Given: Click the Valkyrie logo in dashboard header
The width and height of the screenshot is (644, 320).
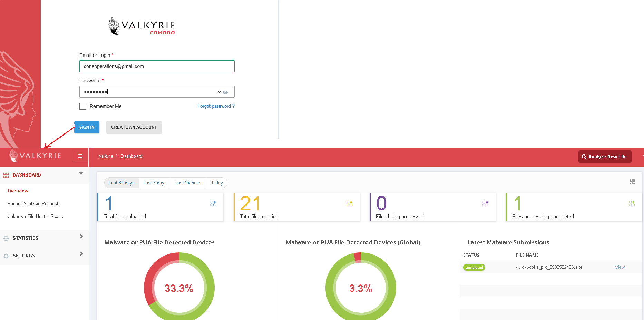Looking at the screenshot, I should click(35, 156).
